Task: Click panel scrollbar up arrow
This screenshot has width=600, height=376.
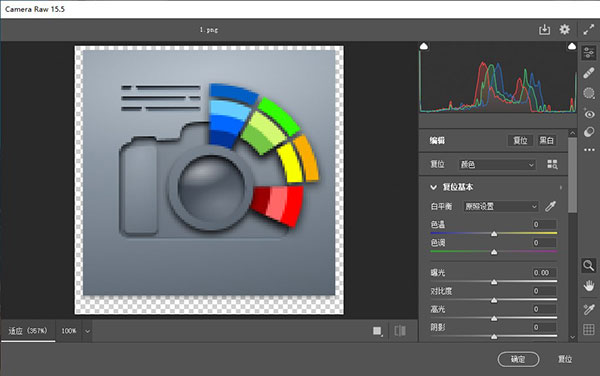Action: (x=572, y=133)
